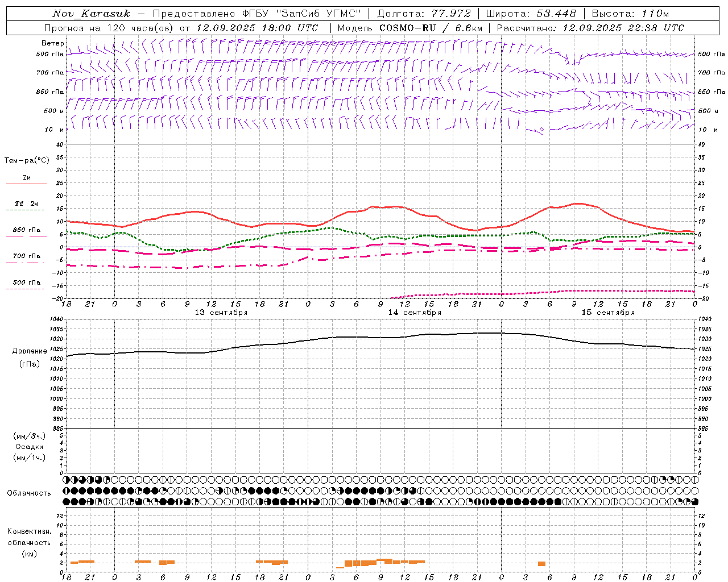Image resolution: width=728 pixels, height=582 pixels.
Task: Click the '13 сентября' date label
Action: point(221,313)
